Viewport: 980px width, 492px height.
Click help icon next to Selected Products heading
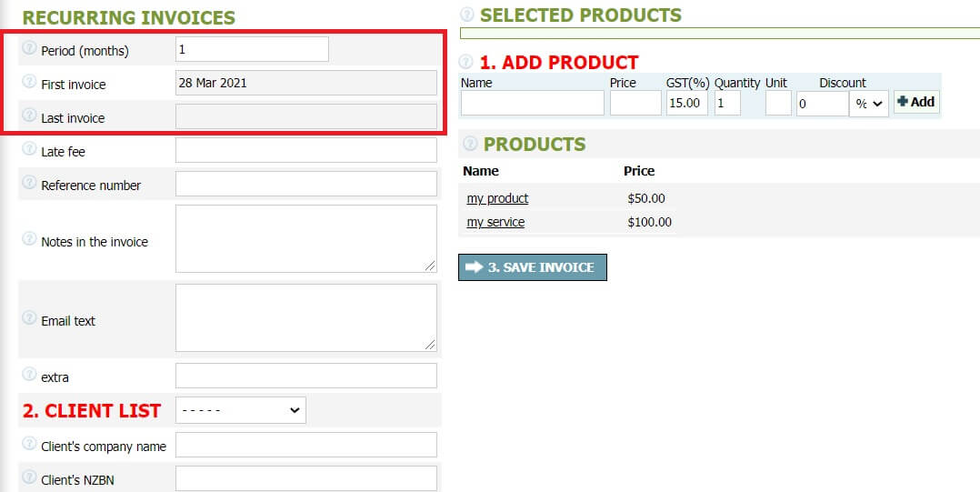[467, 15]
